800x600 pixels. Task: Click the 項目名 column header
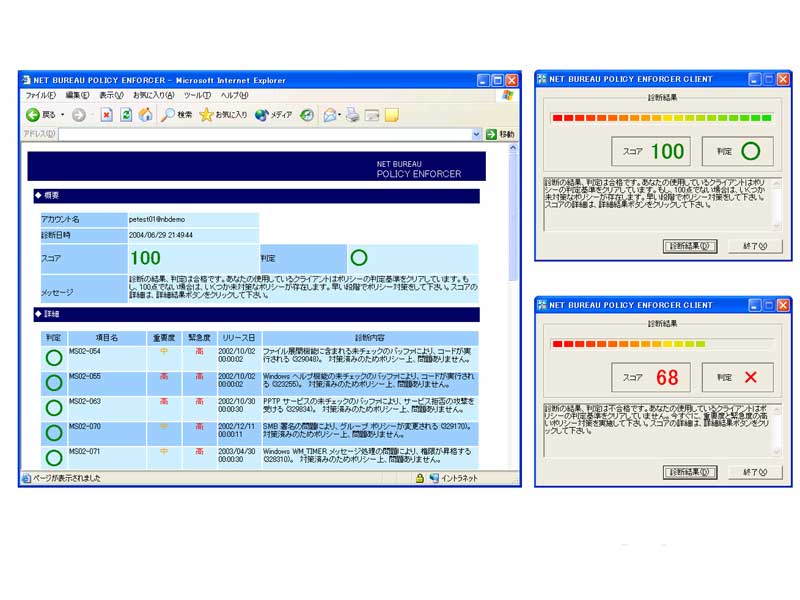coord(107,338)
